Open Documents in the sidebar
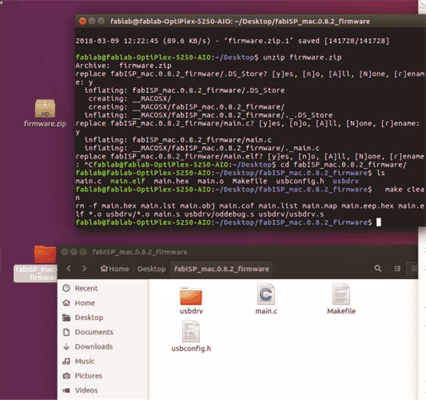This screenshot has width=426, height=400. 88,332
